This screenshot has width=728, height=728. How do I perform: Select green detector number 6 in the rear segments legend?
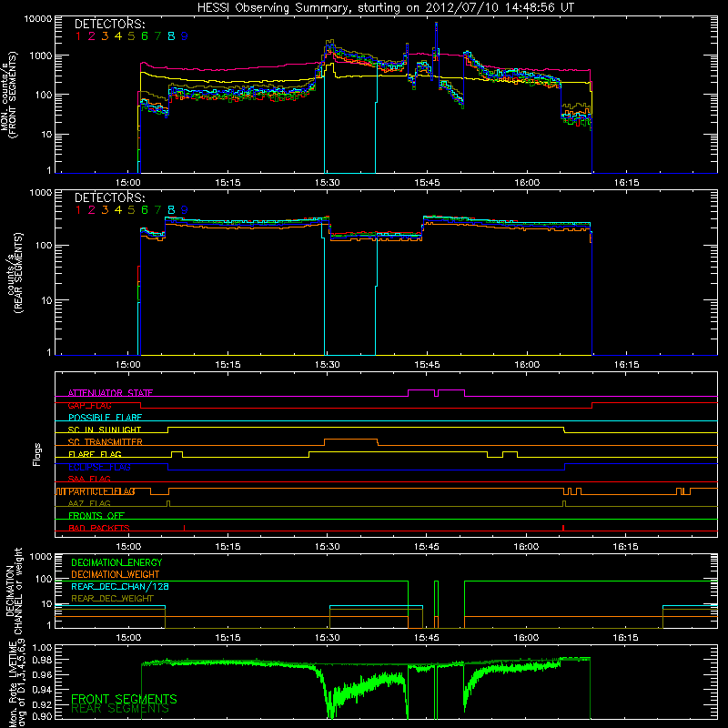145,210
